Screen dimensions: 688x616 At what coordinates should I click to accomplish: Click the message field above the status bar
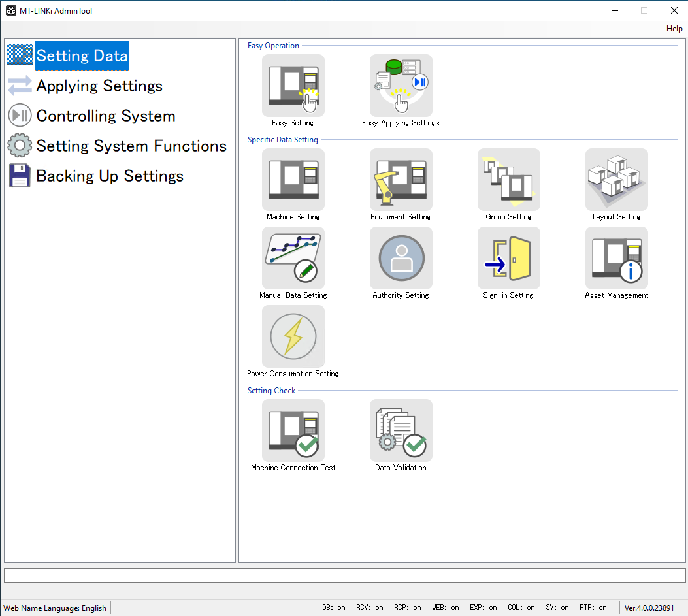click(x=345, y=575)
